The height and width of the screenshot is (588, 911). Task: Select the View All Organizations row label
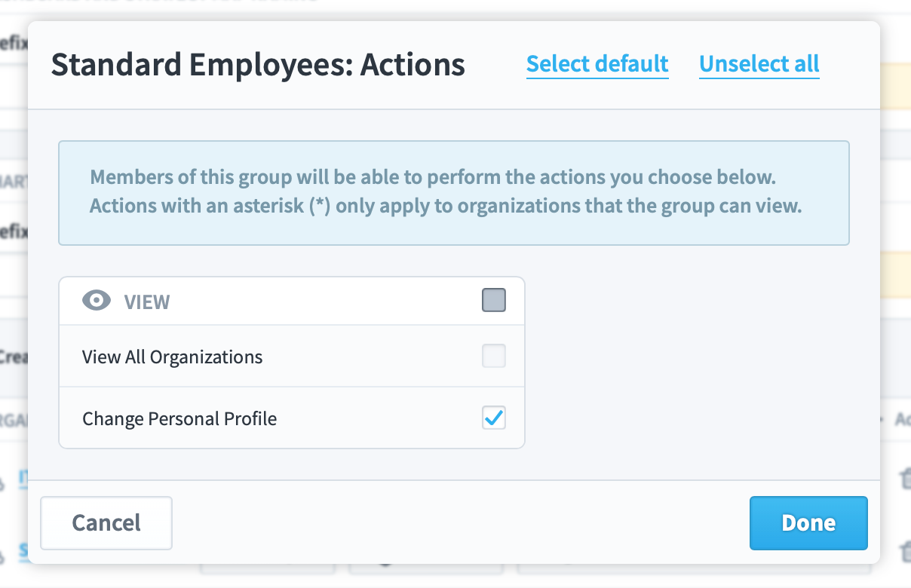point(173,357)
